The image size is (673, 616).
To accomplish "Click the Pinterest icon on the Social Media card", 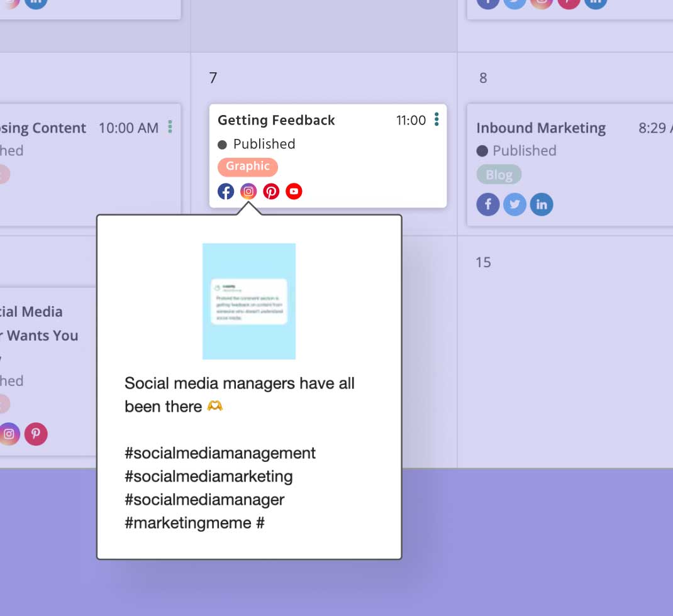I will point(36,434).
